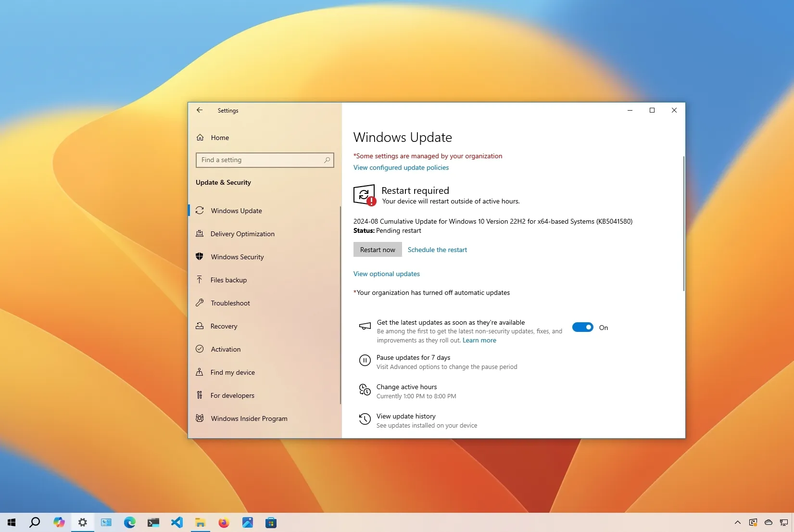The height and width of the screenshot is (532, 794).
Task: Click the Windows Insider Program cat icon
Action: pyautogui.click(x=200, y=418)
